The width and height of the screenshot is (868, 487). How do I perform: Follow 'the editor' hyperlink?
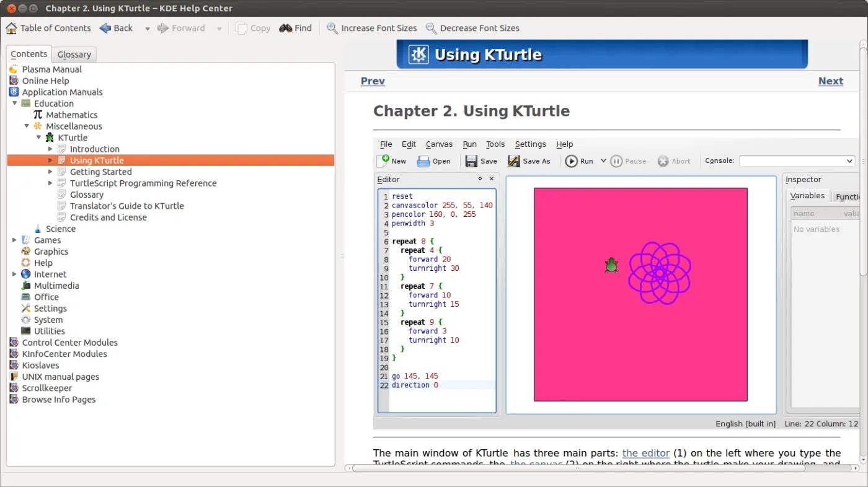(646, 453)
